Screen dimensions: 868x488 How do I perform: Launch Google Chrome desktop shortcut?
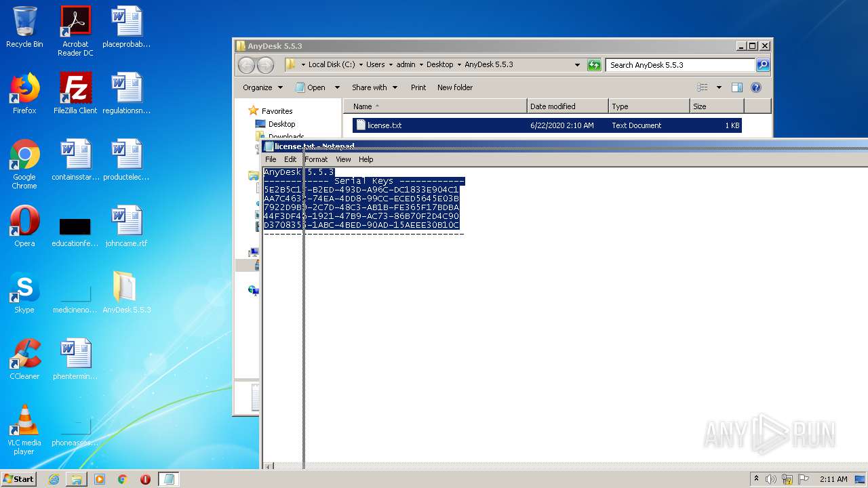tap(24, 164)
